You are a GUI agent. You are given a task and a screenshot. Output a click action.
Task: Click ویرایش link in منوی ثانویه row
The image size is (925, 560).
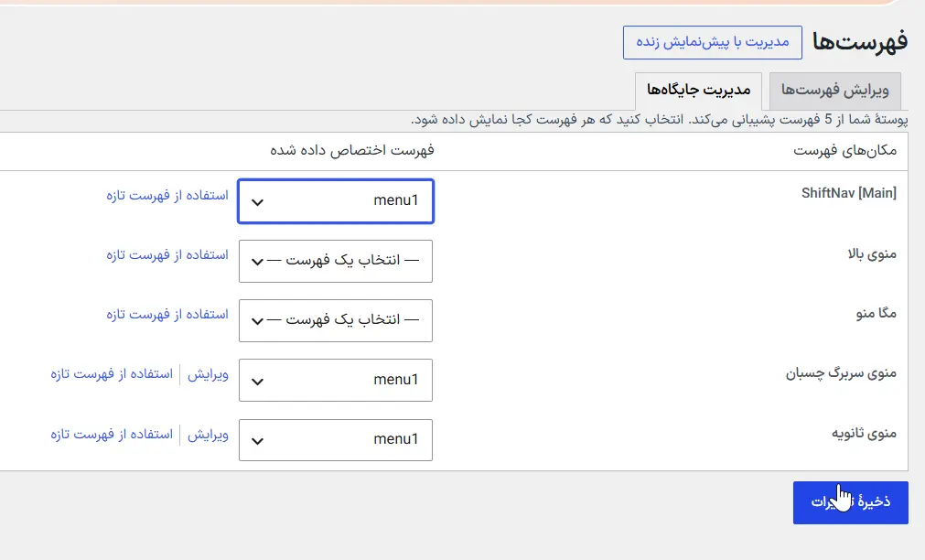coord(208,435)
